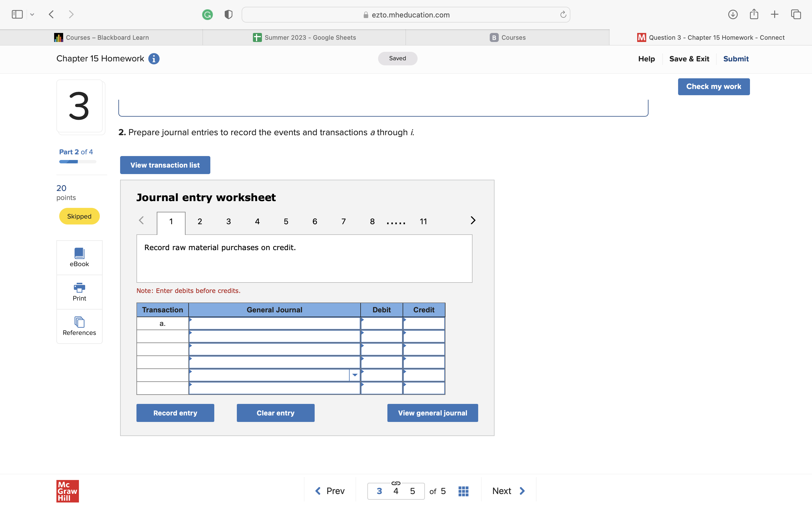This screenshot has width=812, height=507.
Task: Click the browser privacy shield icon
Action: [x=228, y=15]
